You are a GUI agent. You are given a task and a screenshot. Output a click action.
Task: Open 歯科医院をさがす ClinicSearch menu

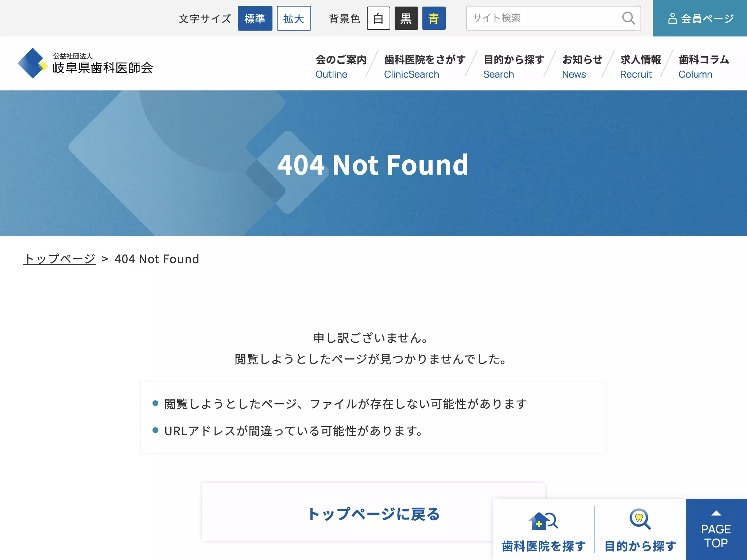pos(425,67)
